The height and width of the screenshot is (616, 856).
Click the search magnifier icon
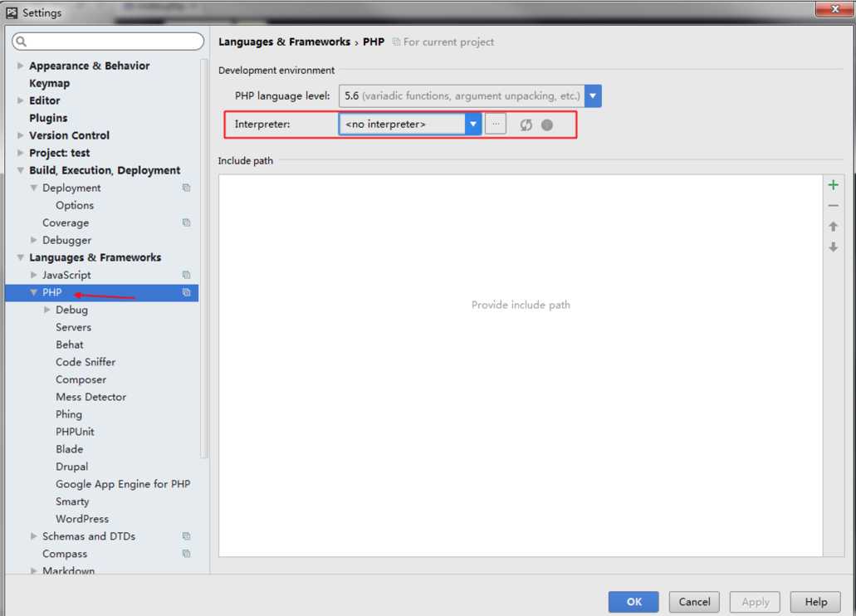point(22,42)
